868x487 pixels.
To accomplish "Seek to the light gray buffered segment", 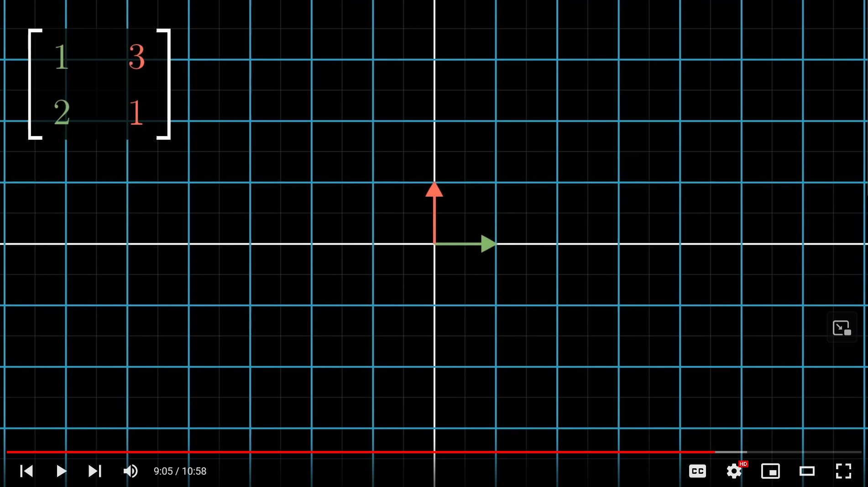I will (x=731, y=452).
